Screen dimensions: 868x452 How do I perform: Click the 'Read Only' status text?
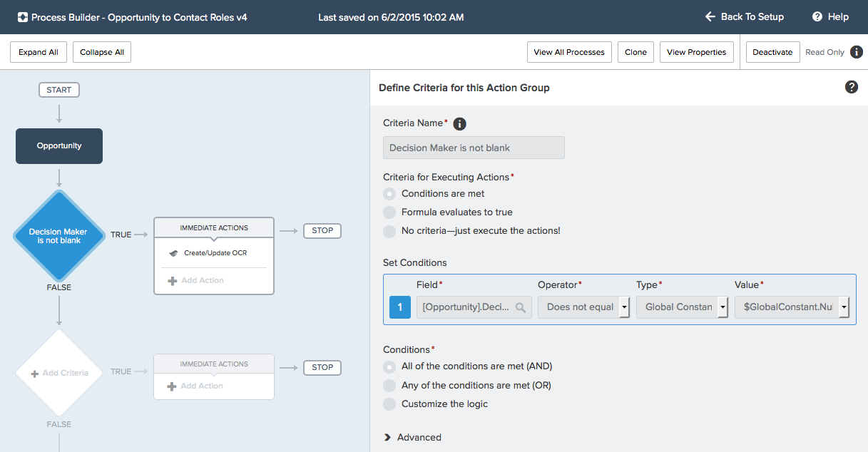pyautogui.click(x=824, y=52)
